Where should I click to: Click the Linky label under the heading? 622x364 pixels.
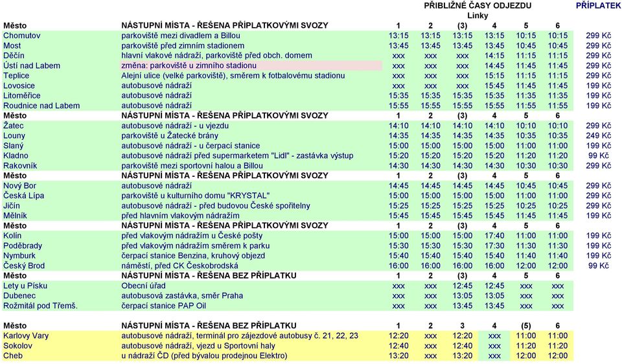coord(478,16)
